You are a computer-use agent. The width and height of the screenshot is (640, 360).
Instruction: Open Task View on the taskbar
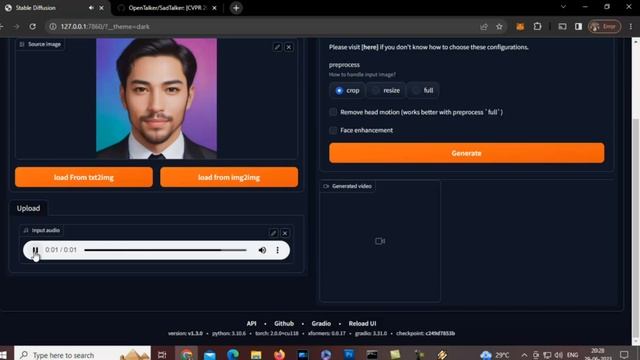(x=162, y=354)
